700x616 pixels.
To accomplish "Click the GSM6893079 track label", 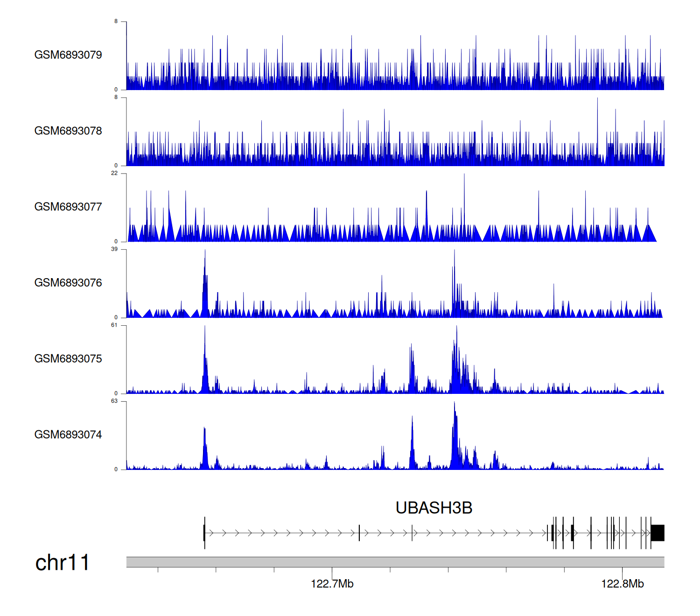I will click(68, 55).
